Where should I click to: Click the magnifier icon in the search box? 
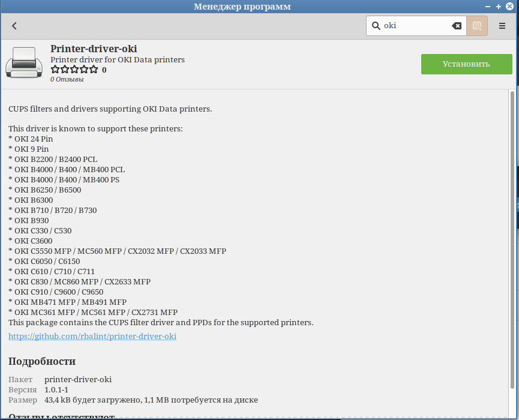coord(376,26)
